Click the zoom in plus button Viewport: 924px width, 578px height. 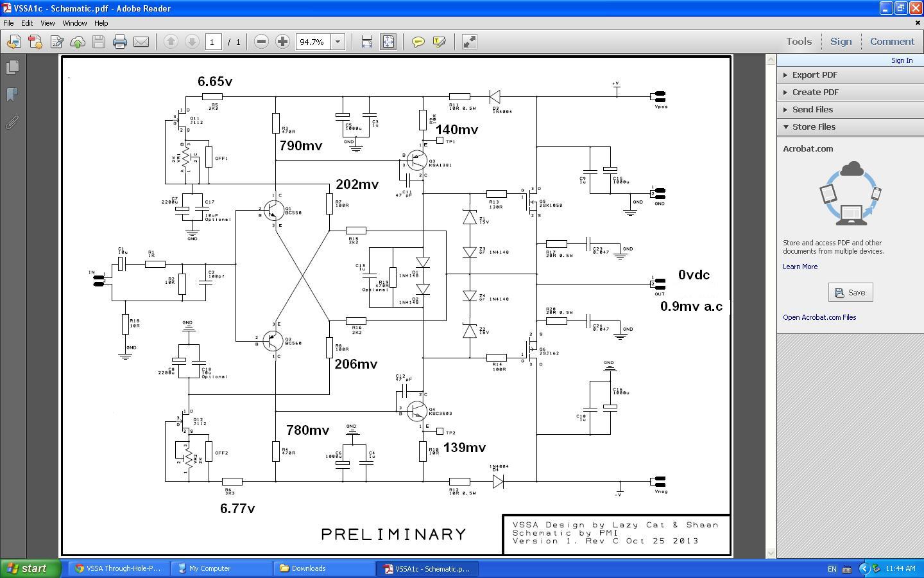[282, 42]
